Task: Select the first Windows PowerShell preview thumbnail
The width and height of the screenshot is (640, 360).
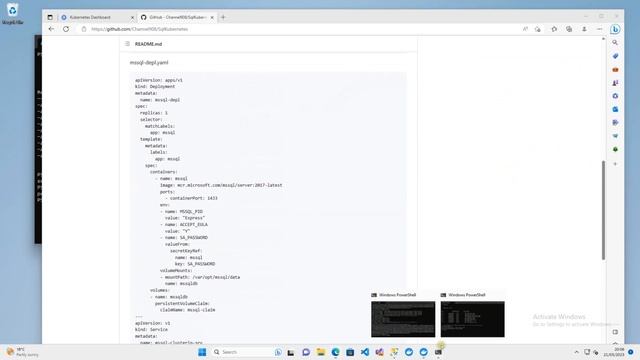Action: (403, 319)
